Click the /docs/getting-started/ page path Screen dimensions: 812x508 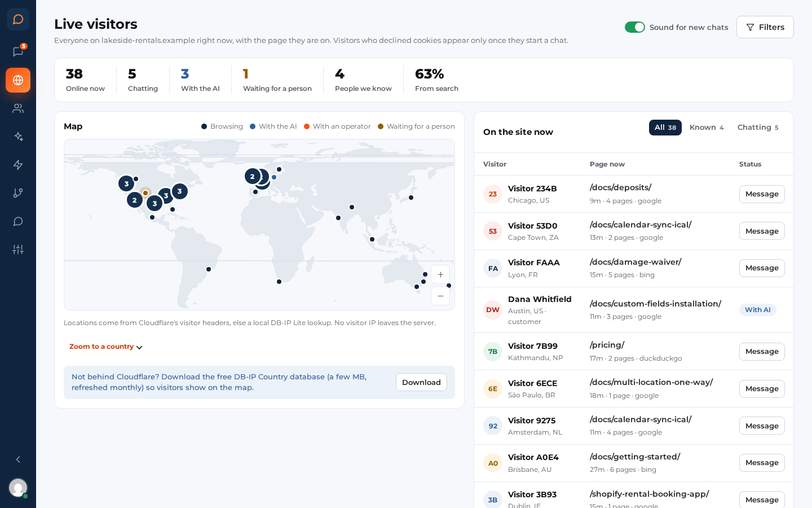[635, 457]
